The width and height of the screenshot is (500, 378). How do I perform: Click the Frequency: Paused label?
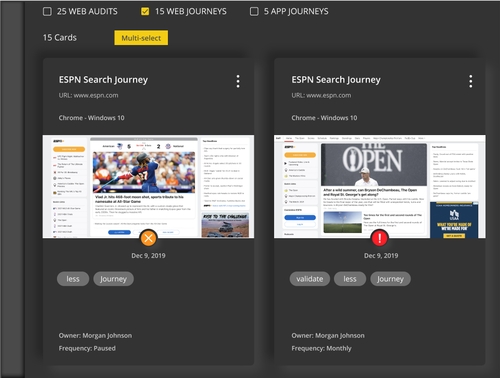pyautogui.click(x=87, y=348)
